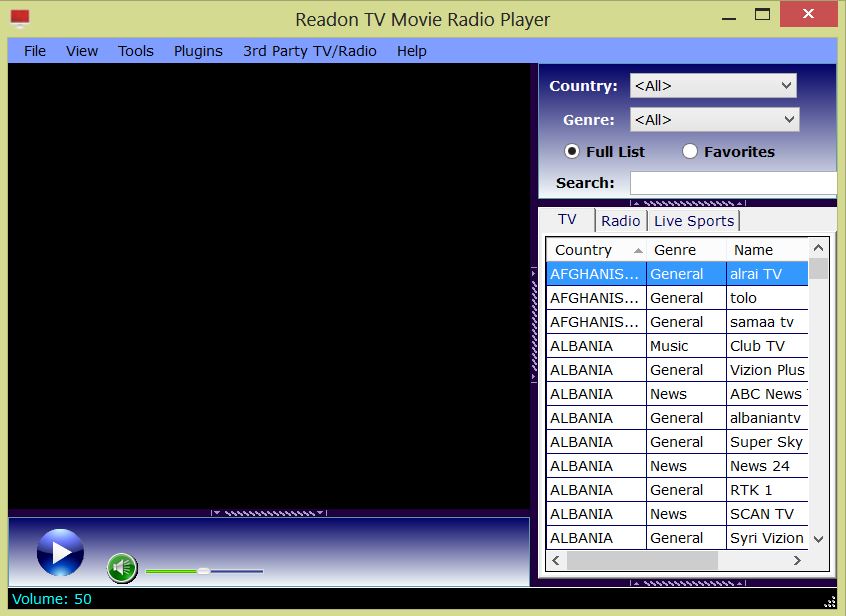
Task: Collapse the filter panel with the splitter above the tabs
Action: tap(688, 203)
